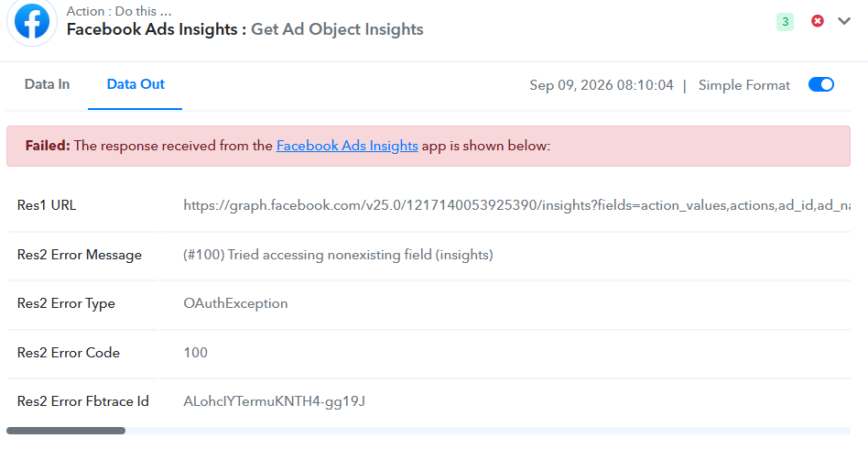Click the Res2 Error Fbtrace Id label
The height and width of the screenshot is (449, 868).
[83, 401]
